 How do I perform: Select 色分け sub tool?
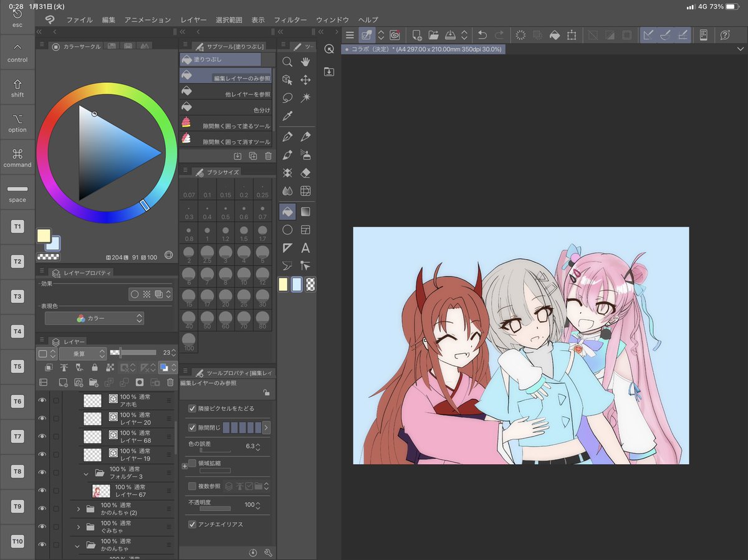tap(226, 107)
